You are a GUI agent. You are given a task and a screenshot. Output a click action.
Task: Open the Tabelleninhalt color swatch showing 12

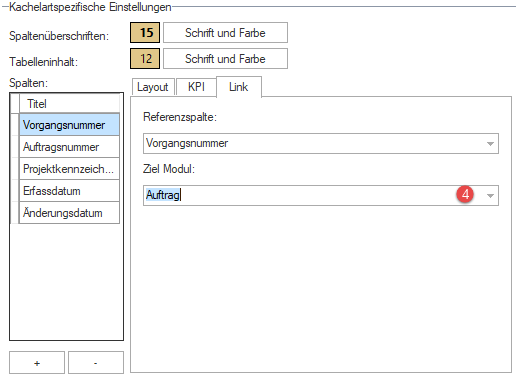145,59
